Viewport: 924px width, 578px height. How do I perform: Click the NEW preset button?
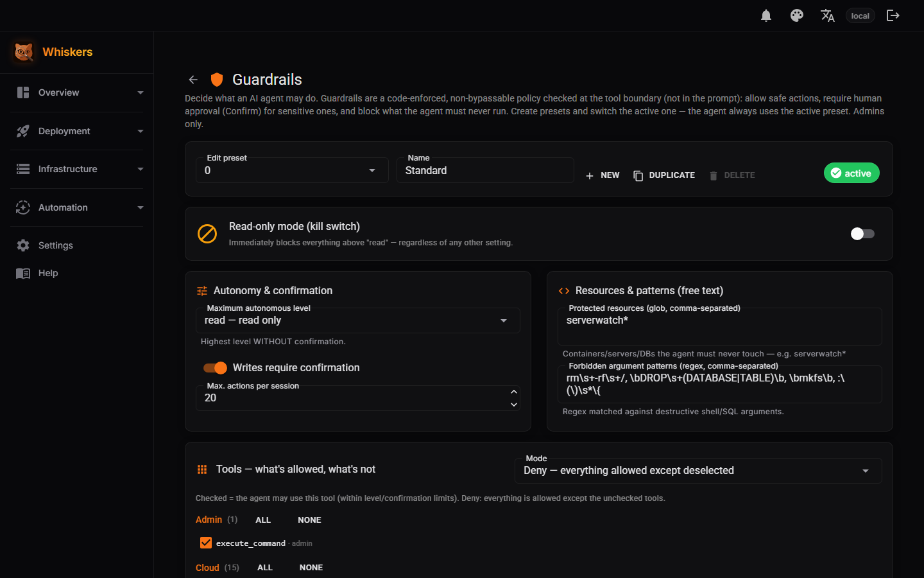[x=603, y=175]
